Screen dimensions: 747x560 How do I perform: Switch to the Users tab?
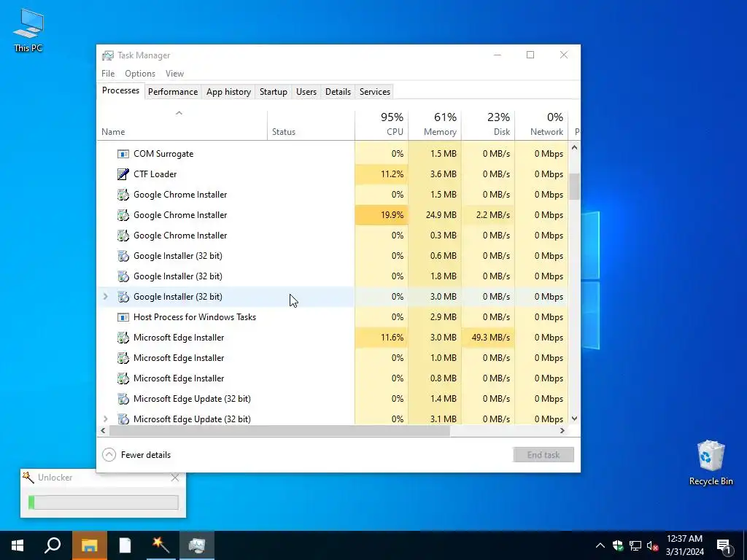[x=306, y=91]
